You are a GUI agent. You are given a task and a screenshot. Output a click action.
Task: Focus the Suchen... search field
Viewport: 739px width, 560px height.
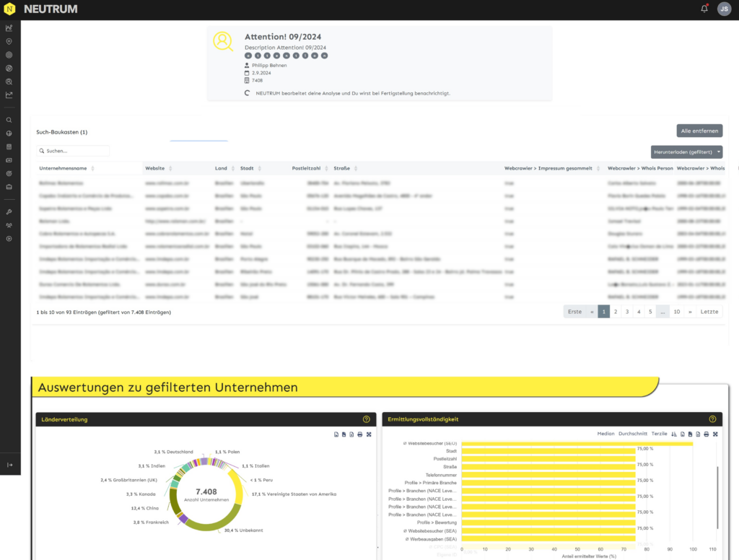tap(73, 151)
